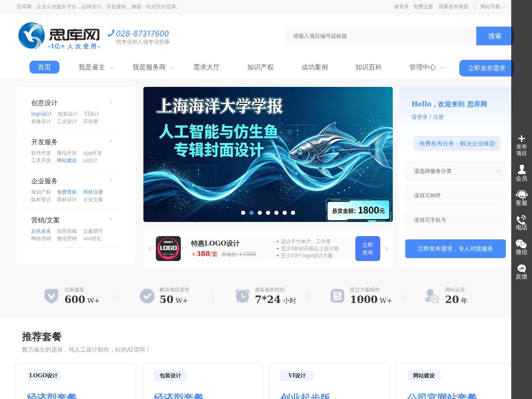Click the 免费查标 category link
The width and height of the screenshot is (532, 399).
67,192
